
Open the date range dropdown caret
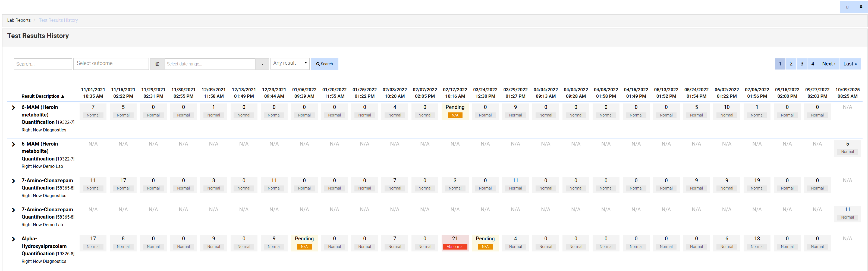(x=262, y=64)
